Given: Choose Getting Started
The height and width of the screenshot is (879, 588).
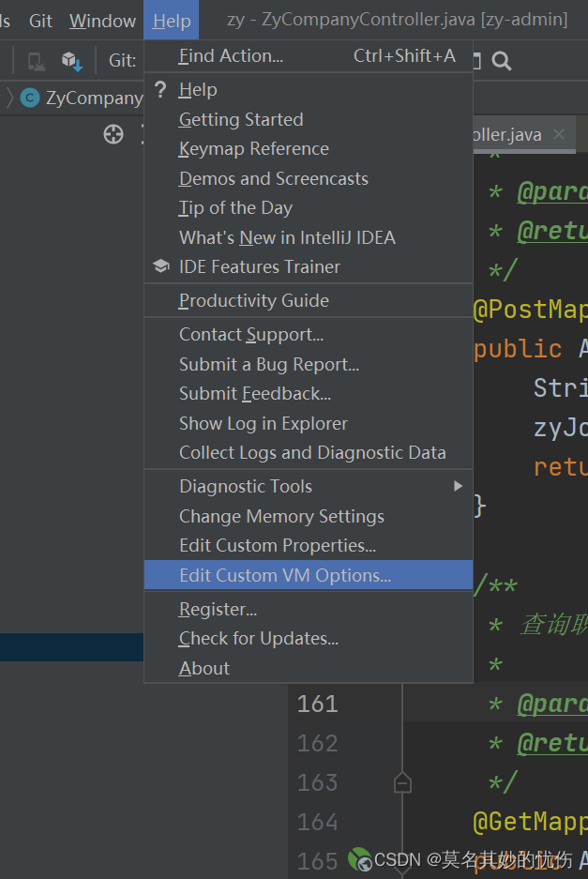Looking at the screenshot, I should tap(309, 119).
